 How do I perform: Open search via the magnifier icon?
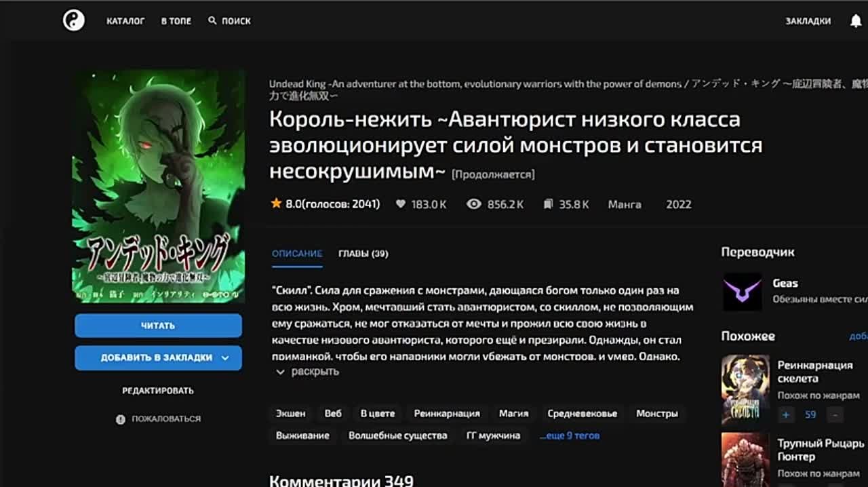[x=212, y=20]
